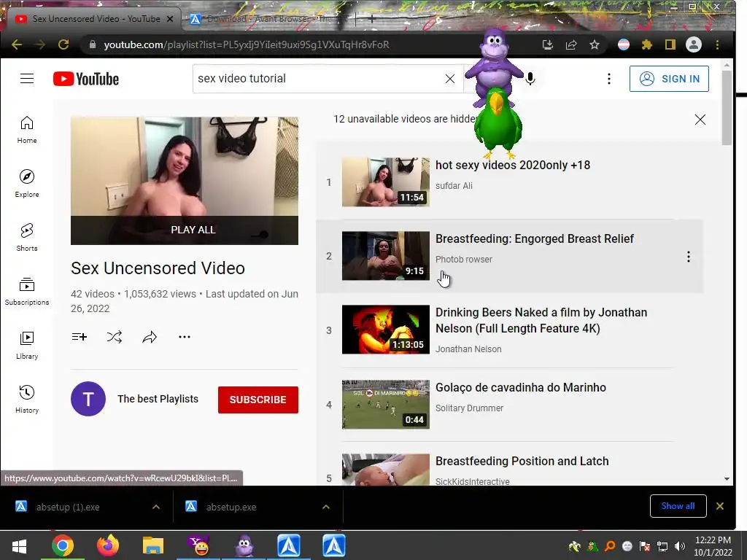The width and height of the screenshot is (747, 560).
Task: View site information via the lock icon
Action: 93,44
